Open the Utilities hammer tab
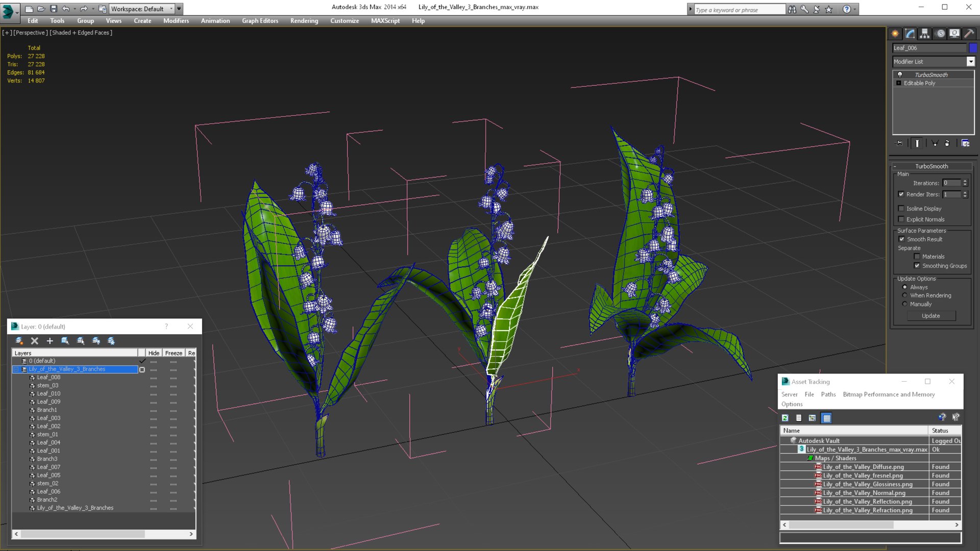This screenshot has width=980, height=551. 969,34
